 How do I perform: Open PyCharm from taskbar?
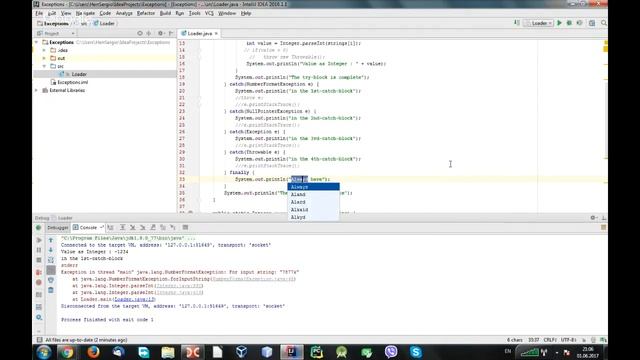(x=316, y=352)
